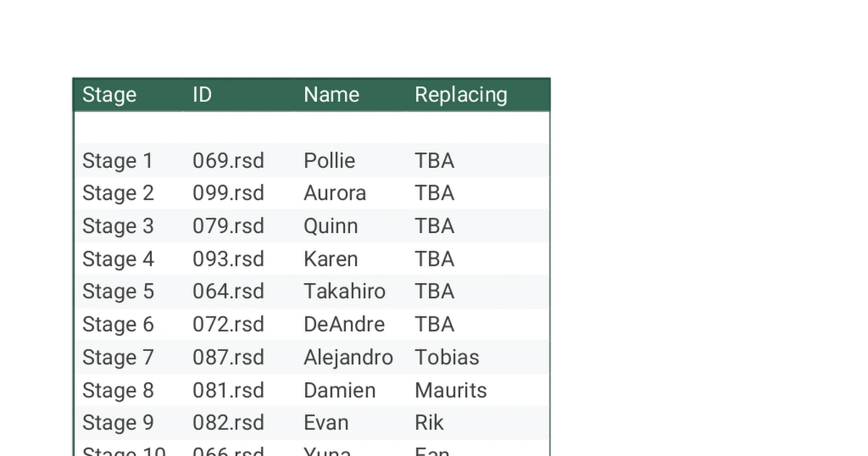Select the 099.rsd ID cell

tap(228, 193)
